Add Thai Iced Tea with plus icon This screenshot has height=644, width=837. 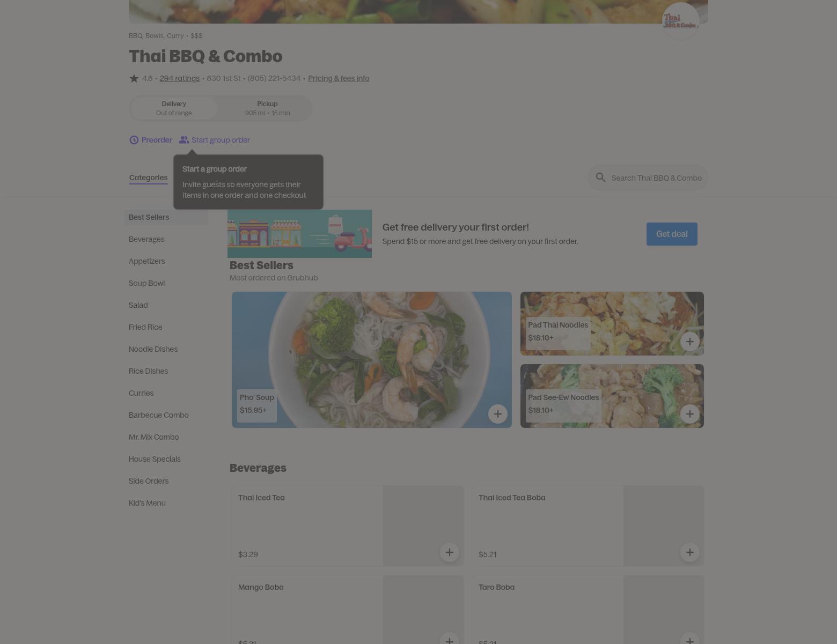(x=449, y=552)
